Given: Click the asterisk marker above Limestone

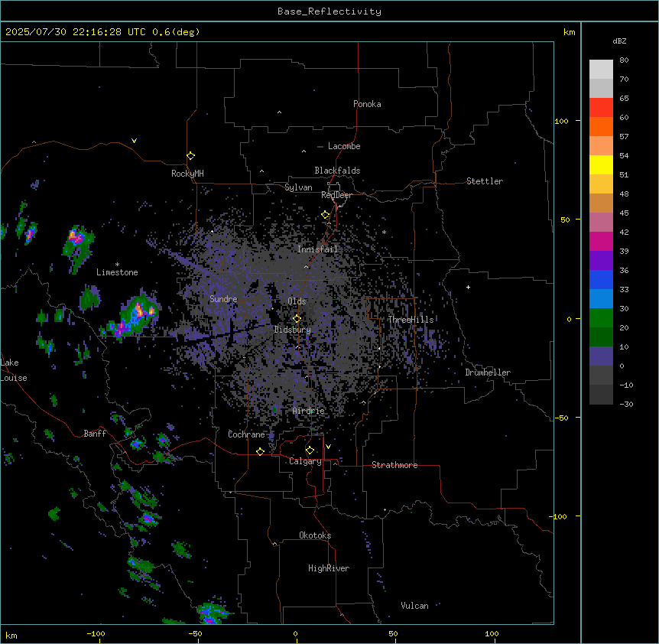Looking at the screenshot, I should click(117, 265).
